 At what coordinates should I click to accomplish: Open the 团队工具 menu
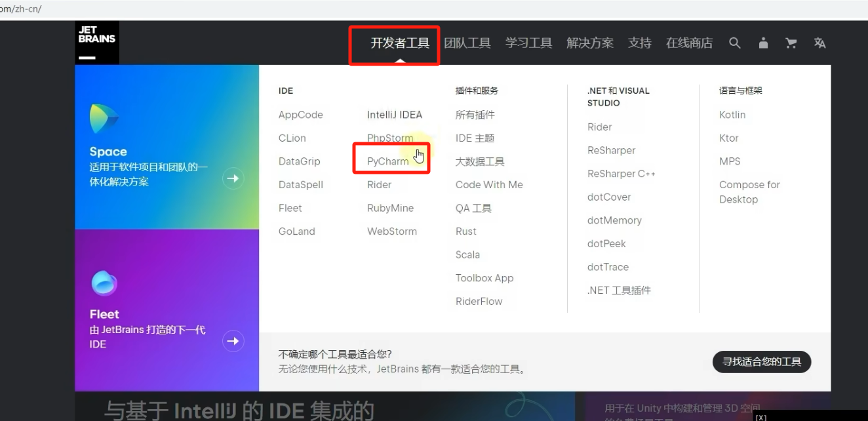coord(467,43)
